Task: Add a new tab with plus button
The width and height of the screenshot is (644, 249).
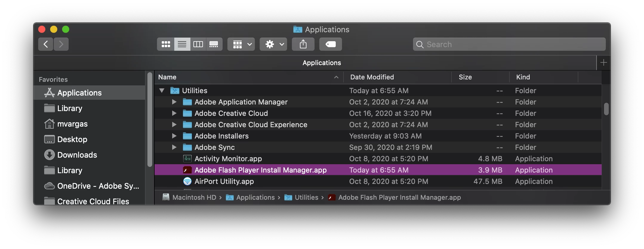Action: [x=603, y=62]
